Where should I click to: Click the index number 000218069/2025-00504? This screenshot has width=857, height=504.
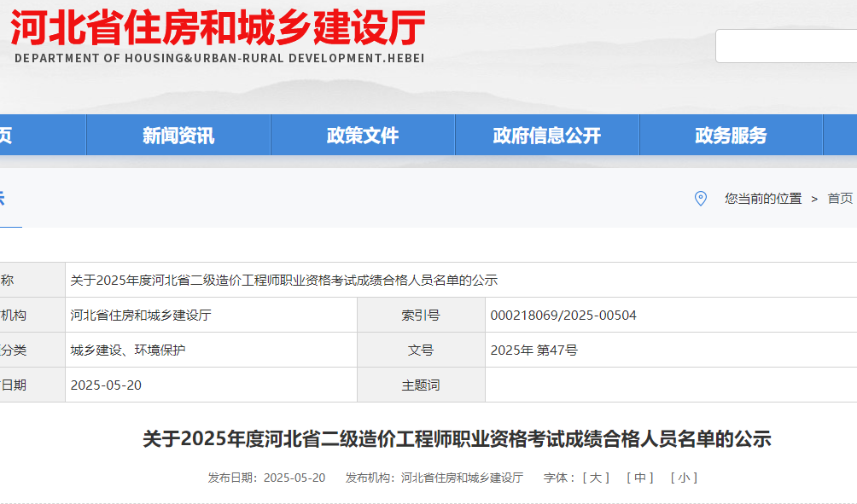point(563,316)
